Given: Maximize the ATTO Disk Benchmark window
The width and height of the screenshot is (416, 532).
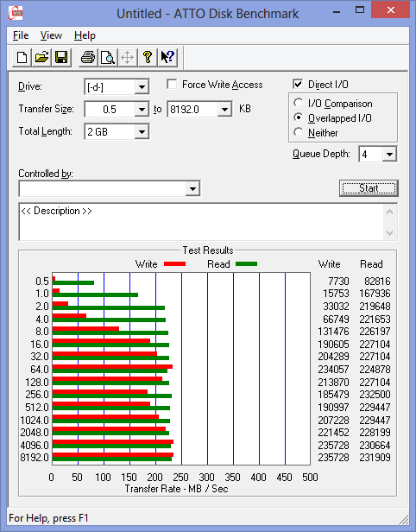Looking at the screenshot, I should click(360, 10).
